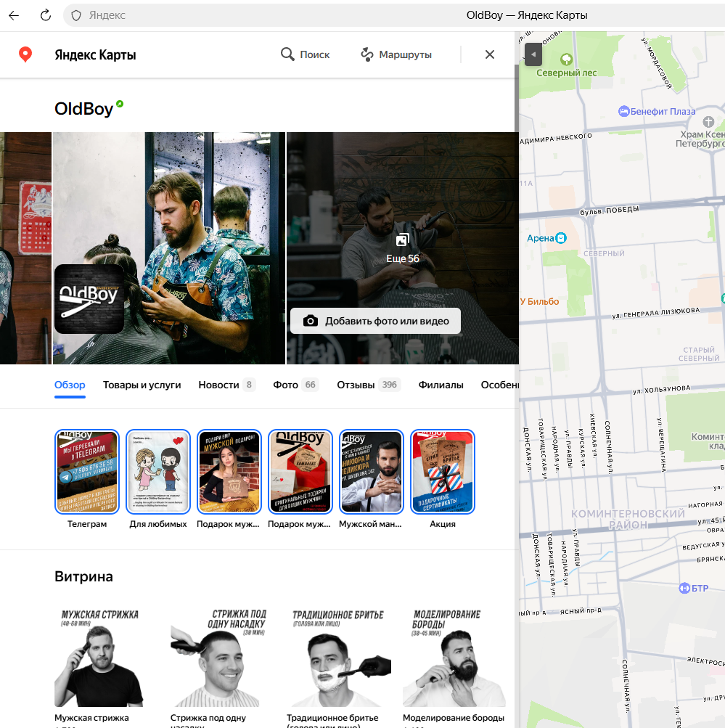
Task: Switch to Товары и услуги tab
Action: 142,385
